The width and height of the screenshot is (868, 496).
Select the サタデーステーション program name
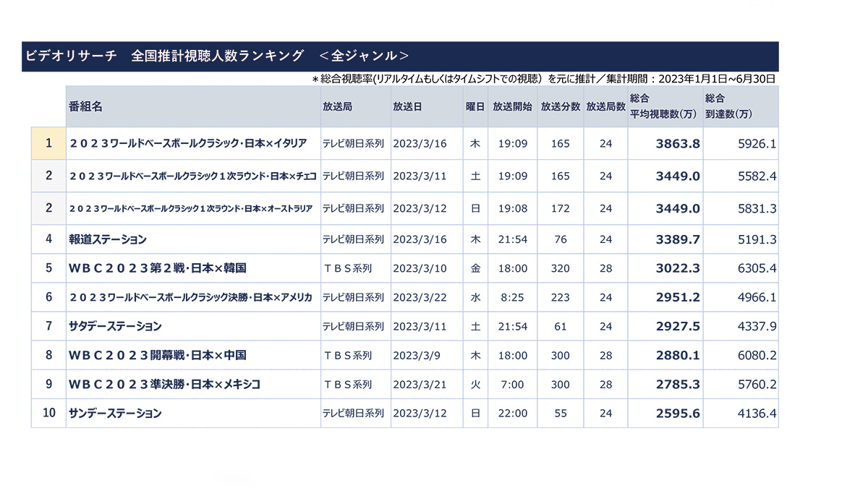pyautogui.click(x=115, y=326)
